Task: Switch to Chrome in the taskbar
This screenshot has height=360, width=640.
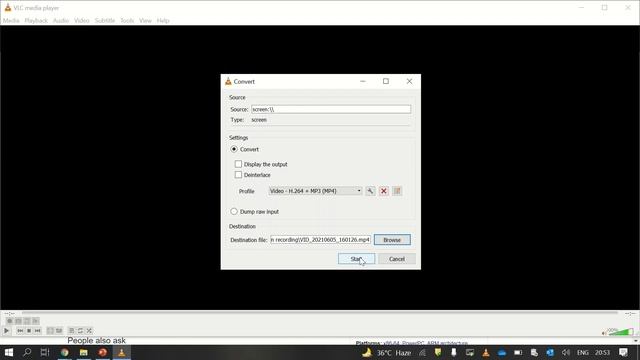Action: 64,352
